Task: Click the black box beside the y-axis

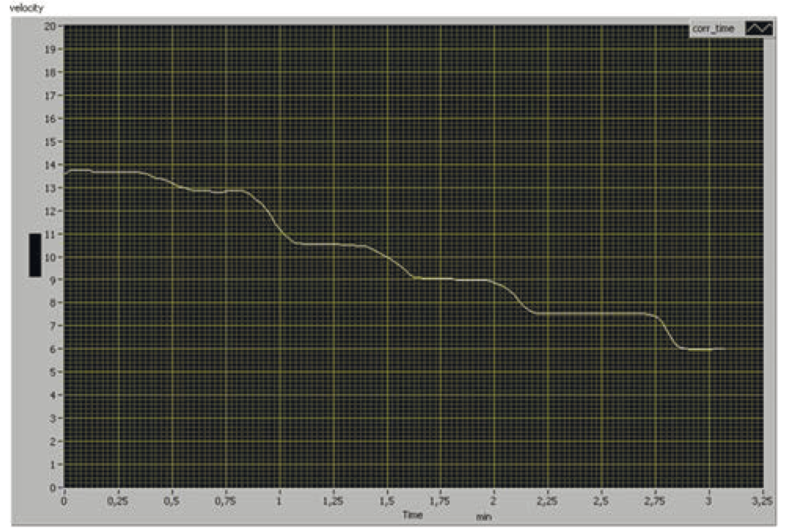Action: (x=35, y=255)
